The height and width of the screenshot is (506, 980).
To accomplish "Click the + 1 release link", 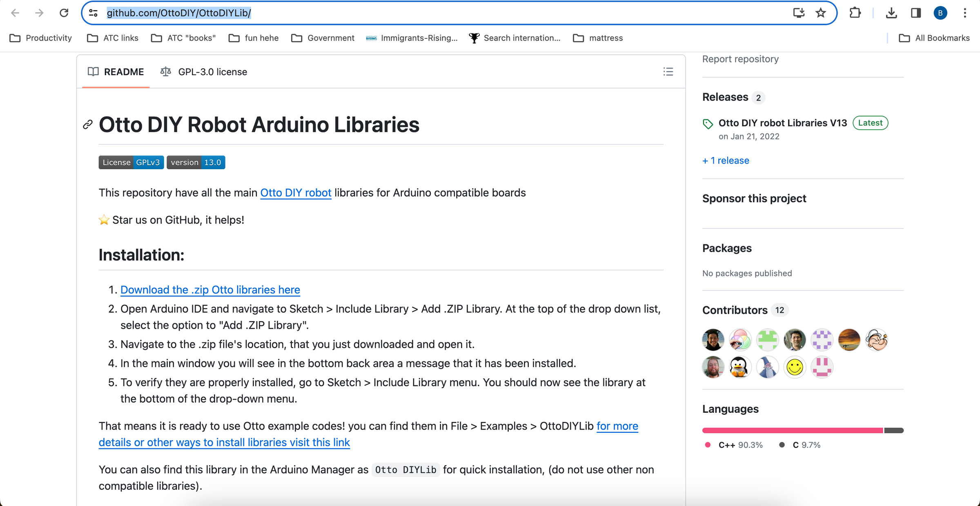I will coord(726,161).
